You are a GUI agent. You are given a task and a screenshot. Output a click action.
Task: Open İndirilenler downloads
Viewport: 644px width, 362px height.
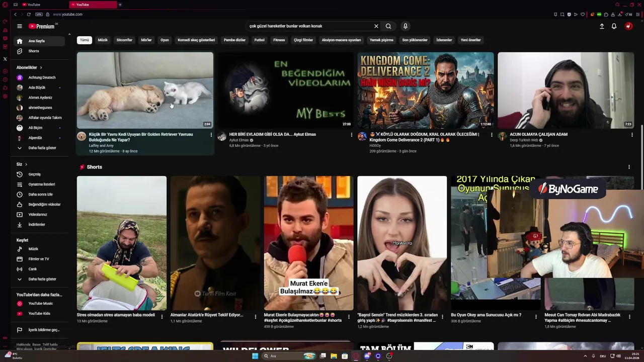[x=40, y=224]
